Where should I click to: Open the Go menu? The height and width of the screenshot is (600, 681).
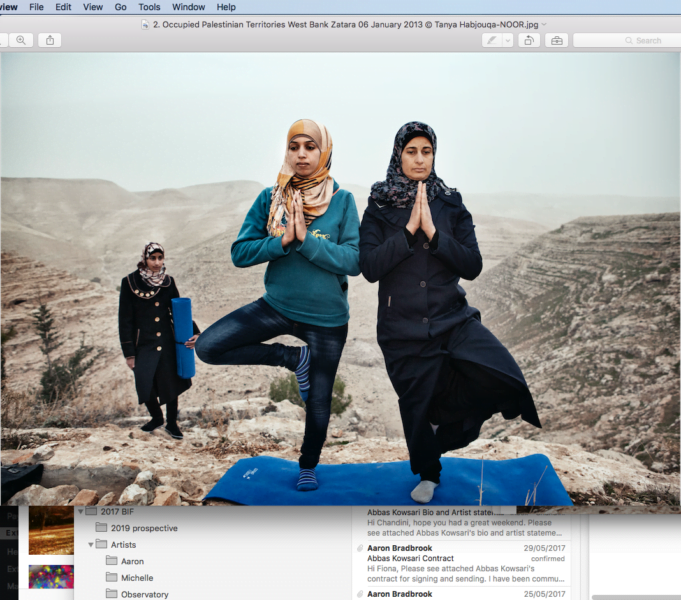point(120,7)
